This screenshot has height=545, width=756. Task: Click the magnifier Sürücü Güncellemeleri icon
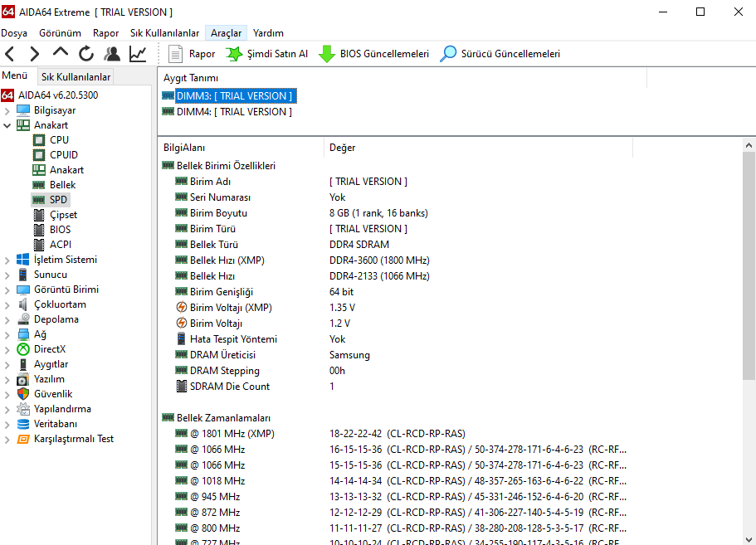tap(448, 54)
